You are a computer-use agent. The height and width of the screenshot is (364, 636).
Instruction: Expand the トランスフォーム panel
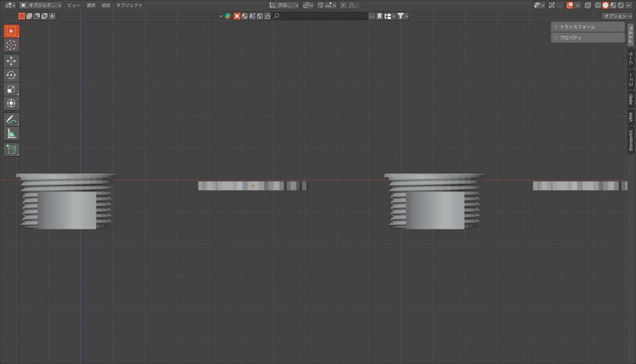click(588, 27)
